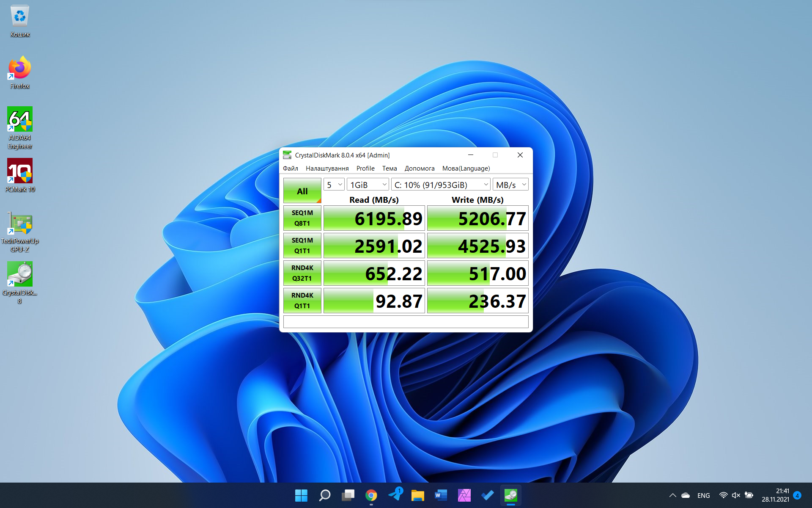Click the 6195.89 sequential read result
Viewport: 812px width, 508px height.
point(374,218)
